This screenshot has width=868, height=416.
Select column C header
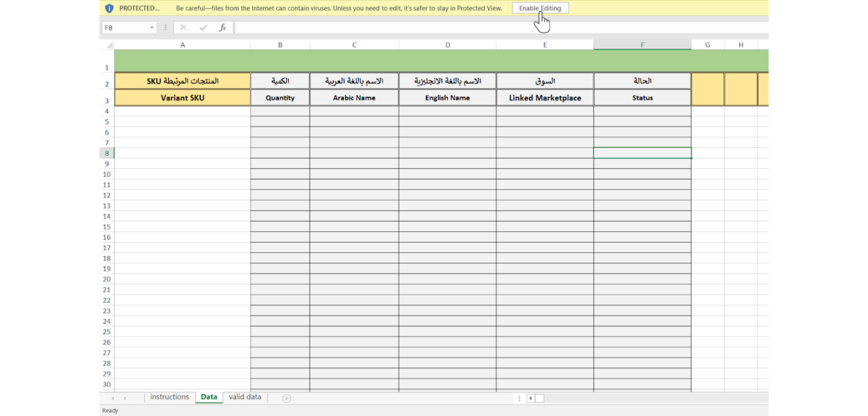(x=354, y=45)
